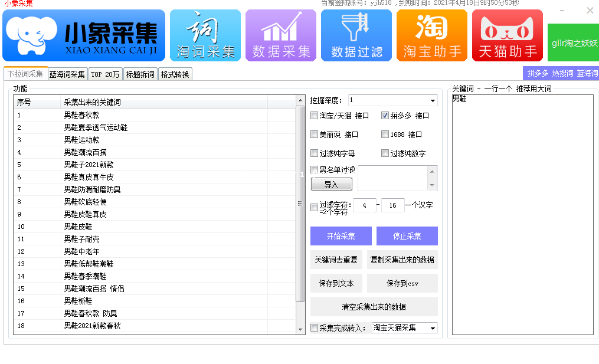Click the keyword list scroll-up arrow
The width and height of the screenshot is (599, 364).
point(300,100)
